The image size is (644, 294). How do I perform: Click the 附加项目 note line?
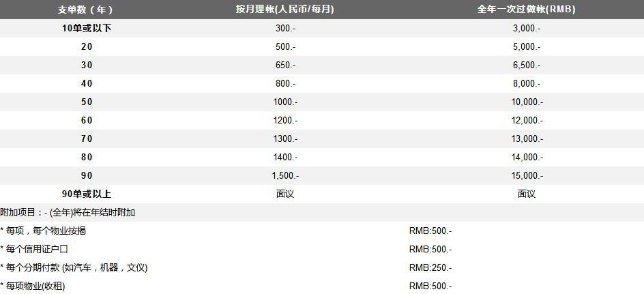point(68,212)
